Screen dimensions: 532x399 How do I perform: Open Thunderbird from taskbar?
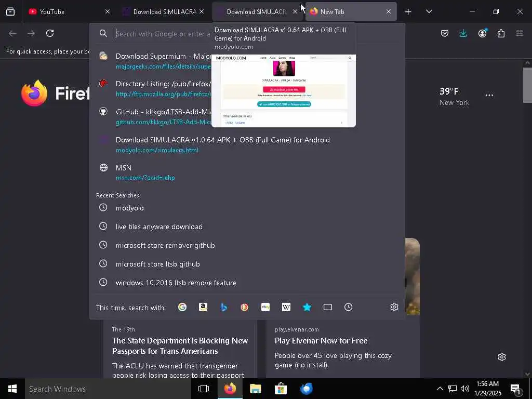tap(307, 389)
